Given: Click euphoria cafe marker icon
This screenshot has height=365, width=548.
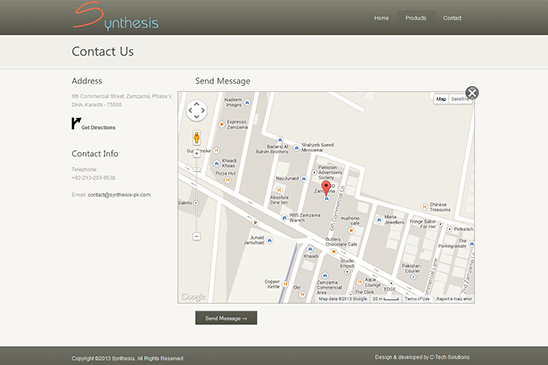Looking at the screenshot, I should coord(351,230).
